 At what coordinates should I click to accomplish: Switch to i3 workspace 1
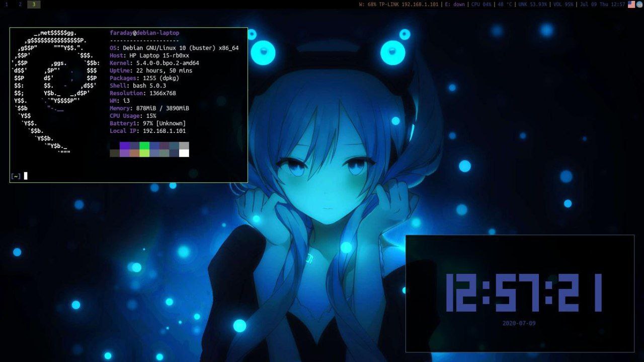pyautogui.click(x=7, y=4)
